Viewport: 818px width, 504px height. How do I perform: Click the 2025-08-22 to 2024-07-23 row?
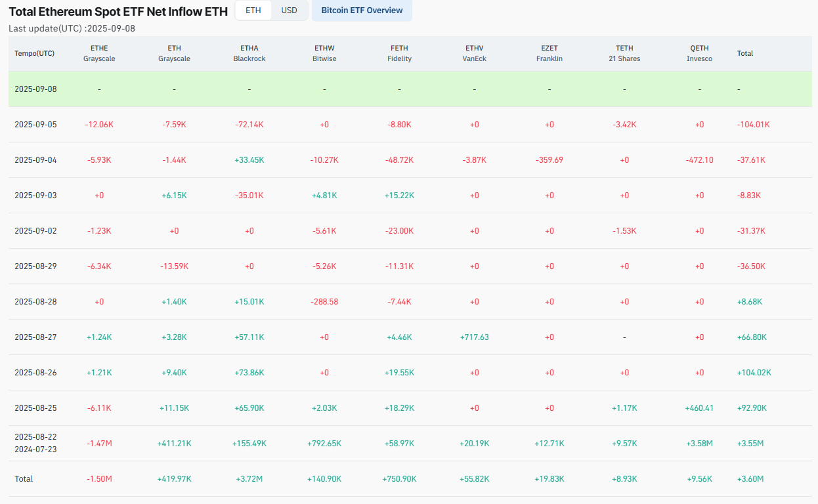click(x=36, y=443)
